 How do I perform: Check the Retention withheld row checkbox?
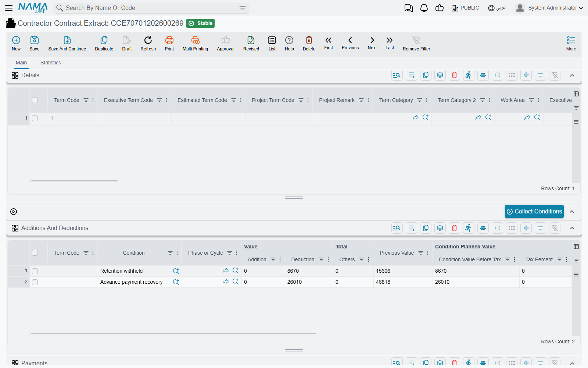(x=35, y=271)
